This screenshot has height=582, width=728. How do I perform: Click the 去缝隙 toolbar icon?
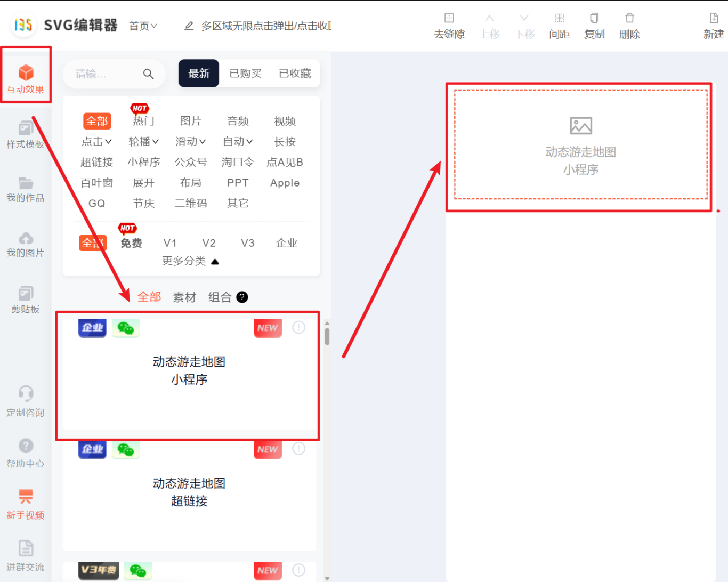pos(449,18)
